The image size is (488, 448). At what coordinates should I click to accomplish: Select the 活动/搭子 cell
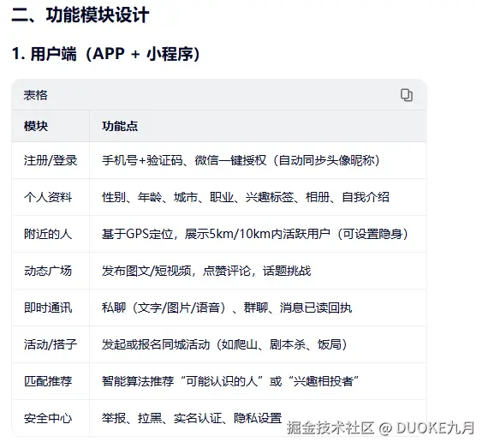click(51, 344)
